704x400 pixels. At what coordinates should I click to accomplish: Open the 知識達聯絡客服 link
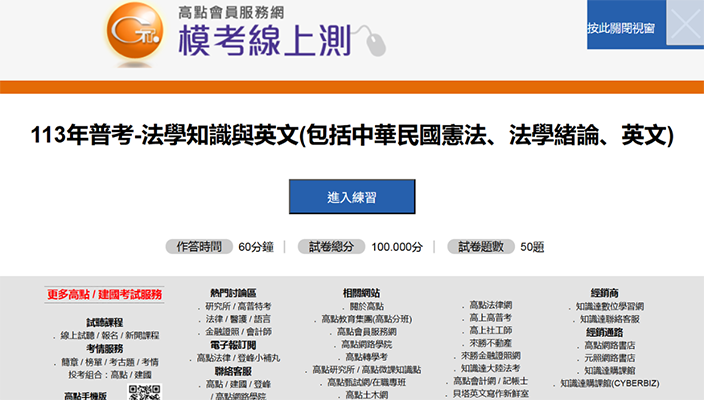pos(610,319)
